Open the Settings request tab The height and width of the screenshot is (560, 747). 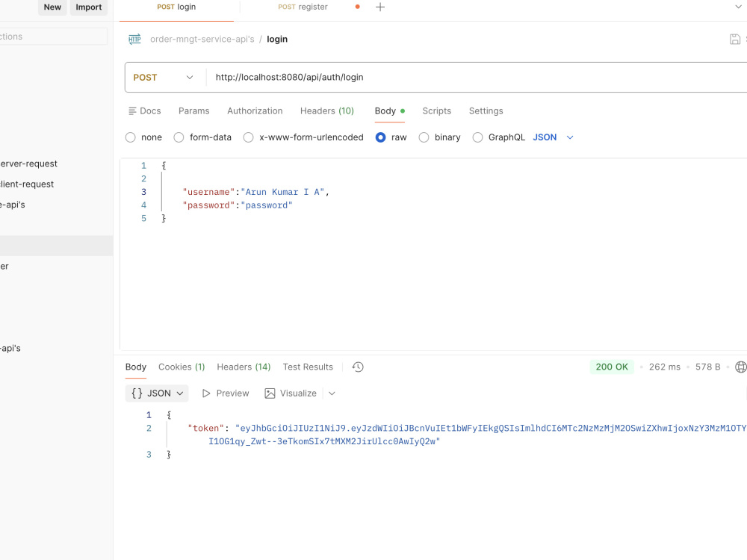(x=486, y=111)
